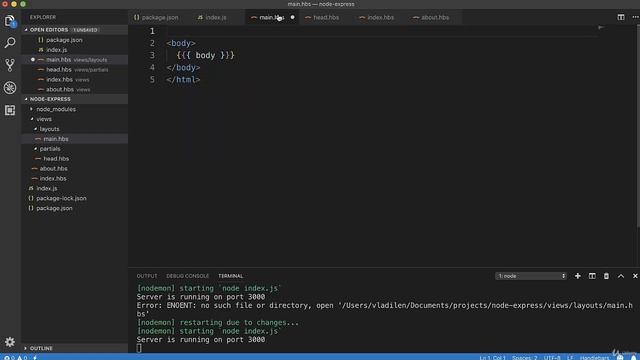Screen dimensions: 640x360
Task: Open the Explorer view in activity bar
Action: 10,21
